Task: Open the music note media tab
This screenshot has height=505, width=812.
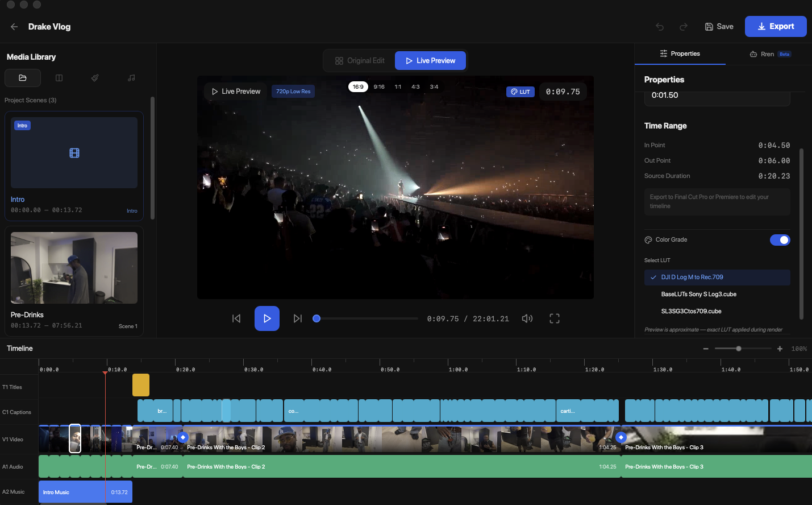Action: 131,78
